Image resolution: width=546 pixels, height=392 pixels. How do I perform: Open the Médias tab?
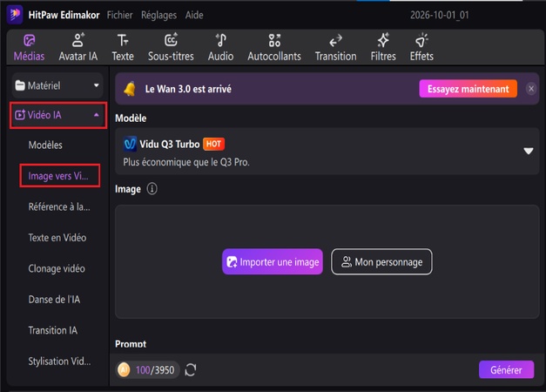[x=30, y=47]
